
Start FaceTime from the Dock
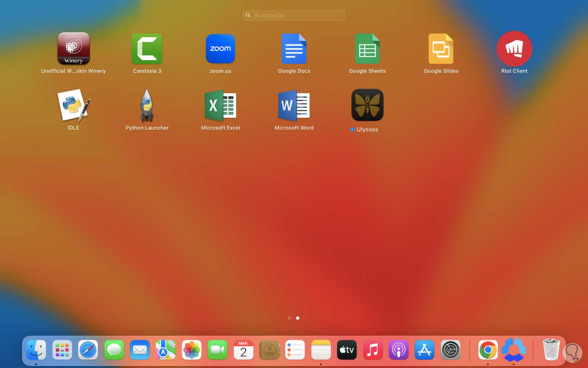coord(218,350)
